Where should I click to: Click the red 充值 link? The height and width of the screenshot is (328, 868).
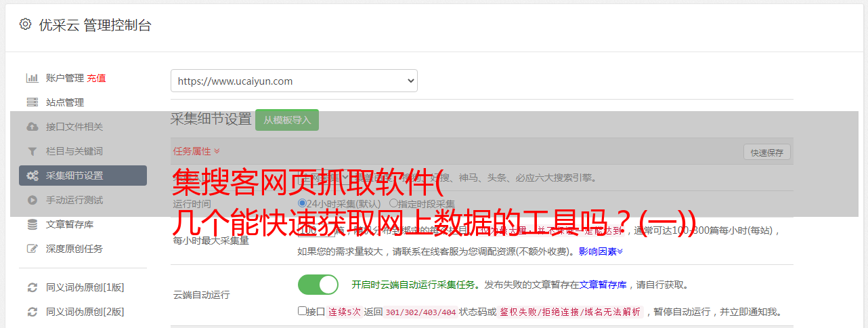point(96,78)
